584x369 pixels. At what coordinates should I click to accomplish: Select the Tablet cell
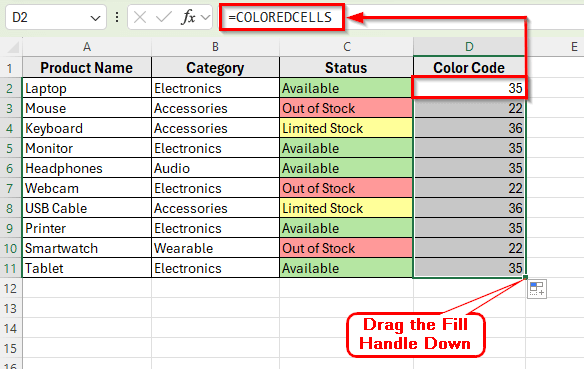pyautogui.click(x=87, y=268)
